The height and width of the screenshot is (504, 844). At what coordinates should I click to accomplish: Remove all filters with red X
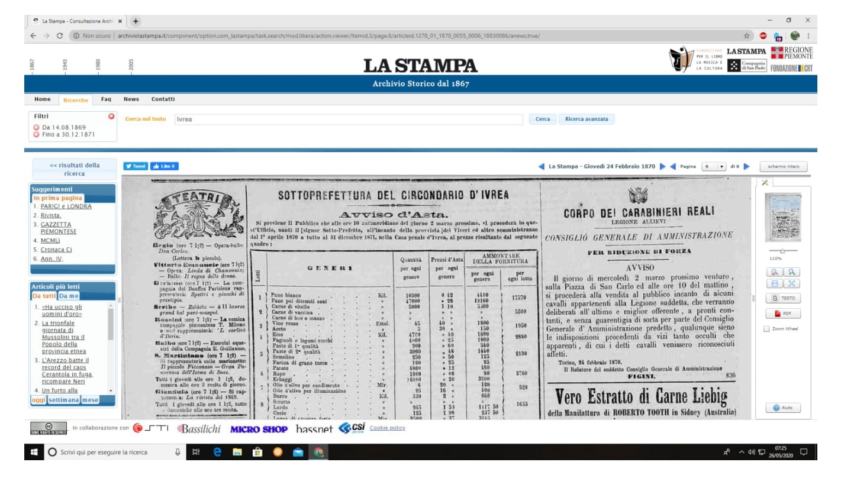coord(111,117)
